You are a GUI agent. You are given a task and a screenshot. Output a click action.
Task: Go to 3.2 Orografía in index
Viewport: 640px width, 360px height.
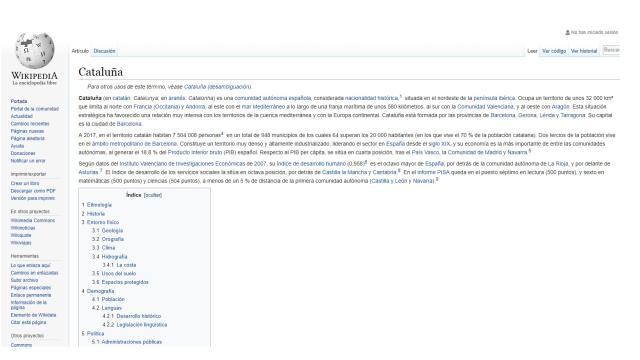click(x=113, y=239)
